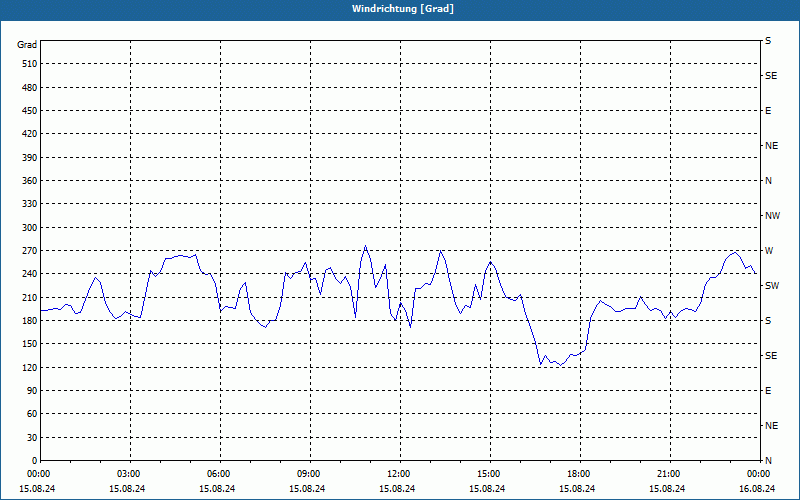
Task: Click the 360 y-axis tick label
Action: [30, 181]
